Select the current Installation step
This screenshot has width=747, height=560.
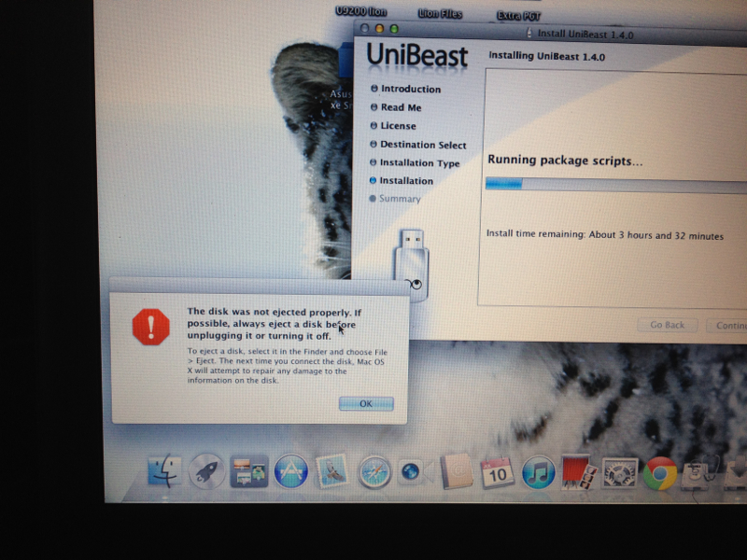(x=402, y=181)
